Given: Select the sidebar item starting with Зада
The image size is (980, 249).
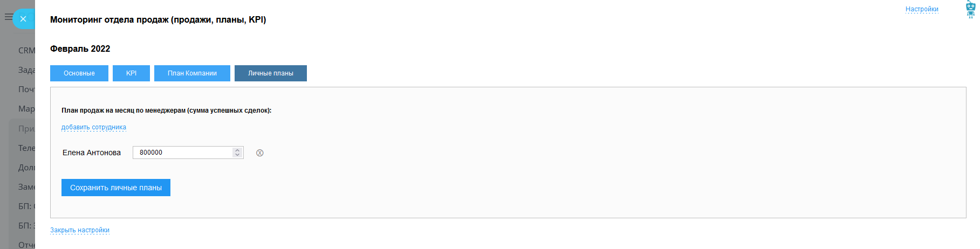Looking at the screenshot, I should tap(26, 70).
